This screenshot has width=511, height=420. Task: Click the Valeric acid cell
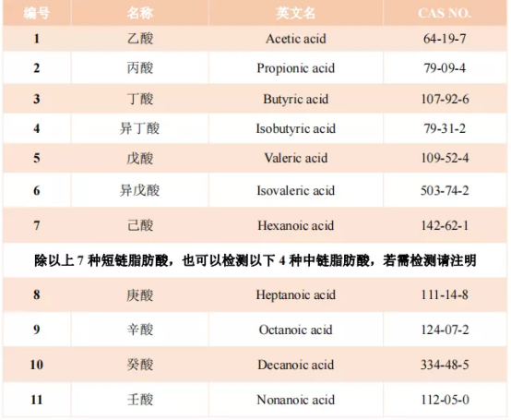point(295,158)
